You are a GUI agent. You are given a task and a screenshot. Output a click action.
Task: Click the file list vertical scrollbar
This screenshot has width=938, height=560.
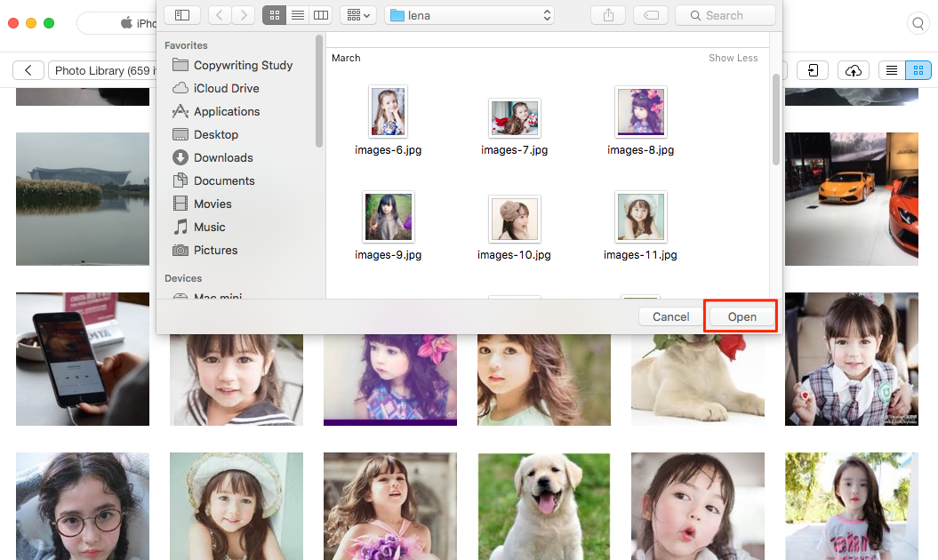[x=776, y=119]
